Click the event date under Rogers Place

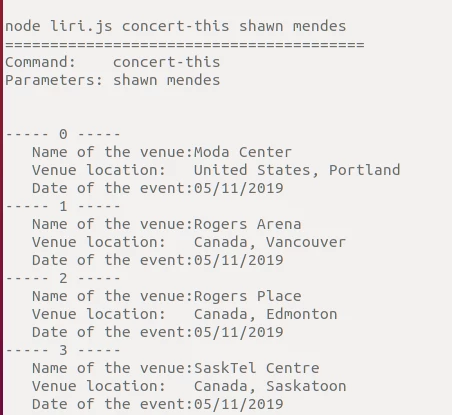coord(239,332)
